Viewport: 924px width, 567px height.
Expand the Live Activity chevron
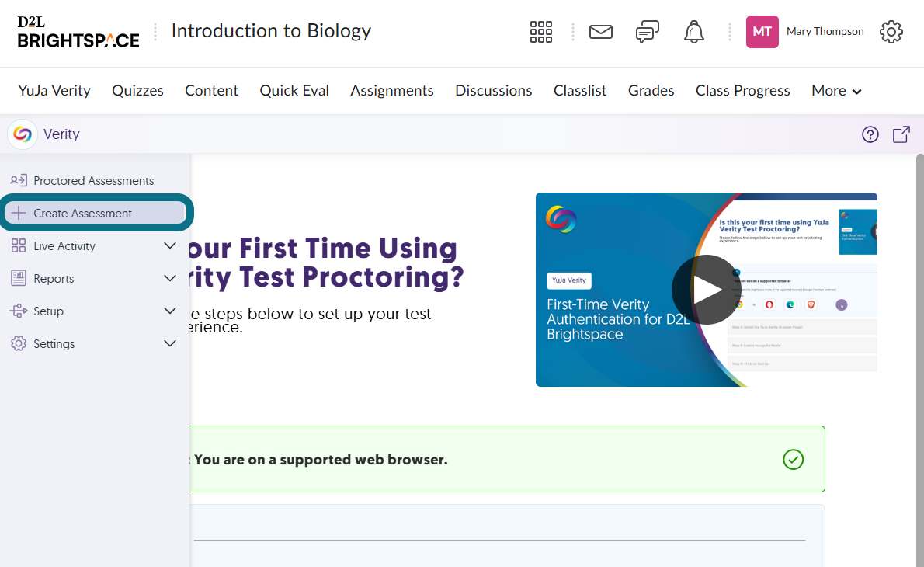(170, 245)
